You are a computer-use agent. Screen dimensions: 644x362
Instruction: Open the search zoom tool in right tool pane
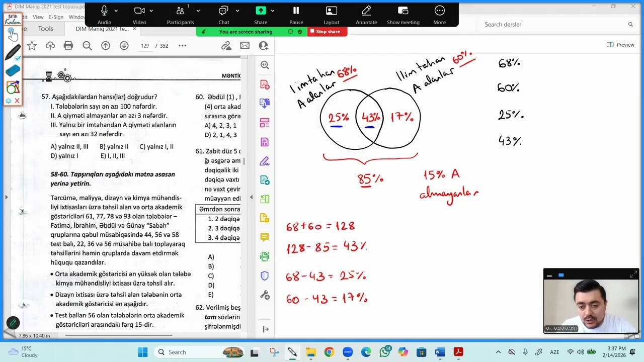[x=265, y=65]
